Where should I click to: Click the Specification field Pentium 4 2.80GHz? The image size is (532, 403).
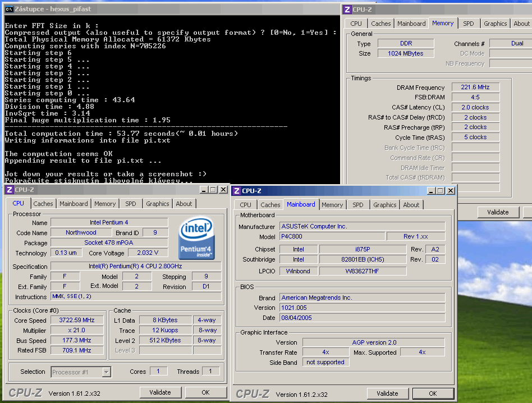136,266
